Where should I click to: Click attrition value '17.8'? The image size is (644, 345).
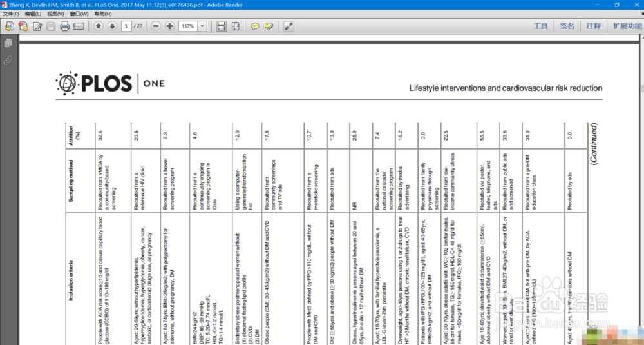(x=267, y=135)
